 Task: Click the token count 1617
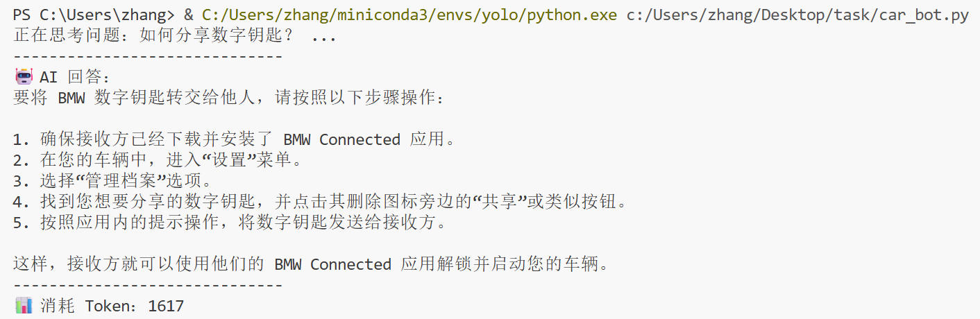coord(166,306)
